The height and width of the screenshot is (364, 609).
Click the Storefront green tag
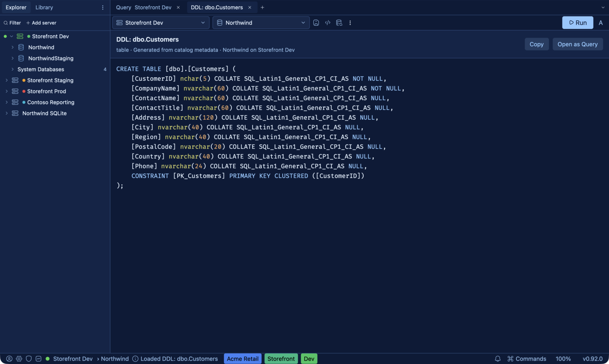tap(281, 359)
